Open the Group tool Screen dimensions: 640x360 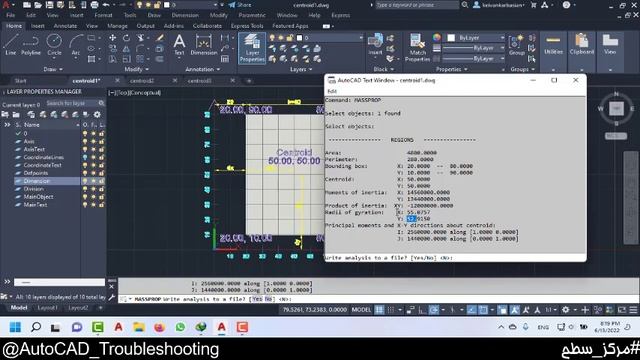pyautogui.click(x=516, y=45)
